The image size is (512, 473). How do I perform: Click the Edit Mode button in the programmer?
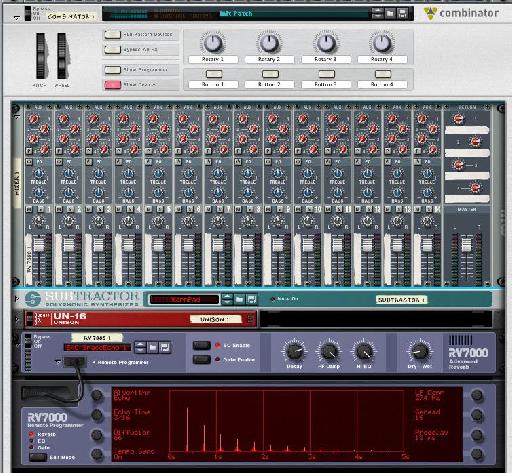[38, 457]
